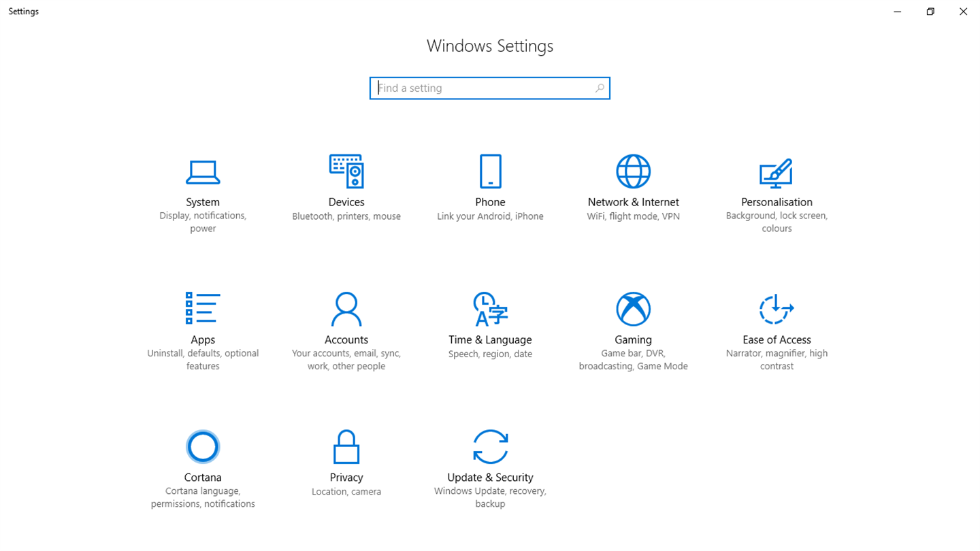Click 'Location, camera' description text
Viewport: 980px width, 551px height.
point(346,491)
